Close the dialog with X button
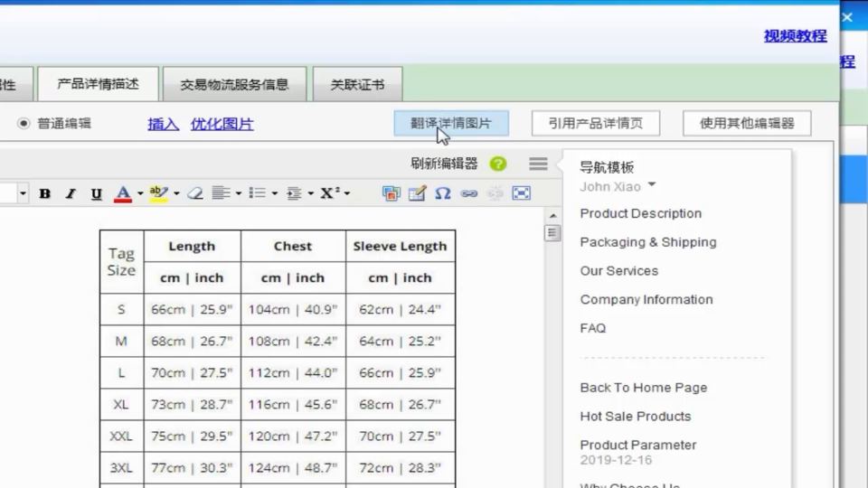Image resolution: width=868 pixels, height=488 pixels. pyautogui.click(x=847, y=17)
